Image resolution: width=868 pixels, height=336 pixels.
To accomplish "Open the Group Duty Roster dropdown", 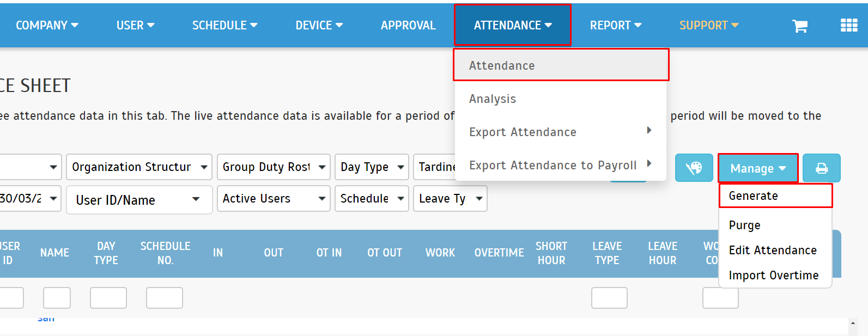I will [x=274, y=167].
